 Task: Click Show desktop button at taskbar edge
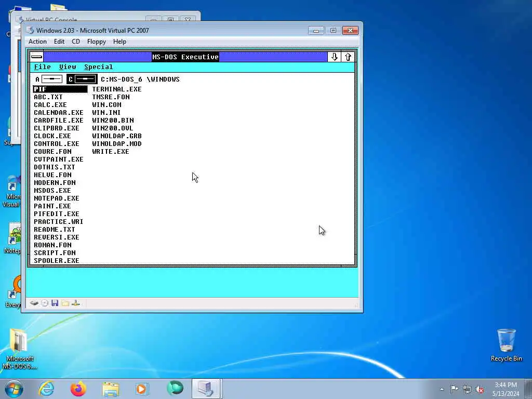[x=528, y=389]
